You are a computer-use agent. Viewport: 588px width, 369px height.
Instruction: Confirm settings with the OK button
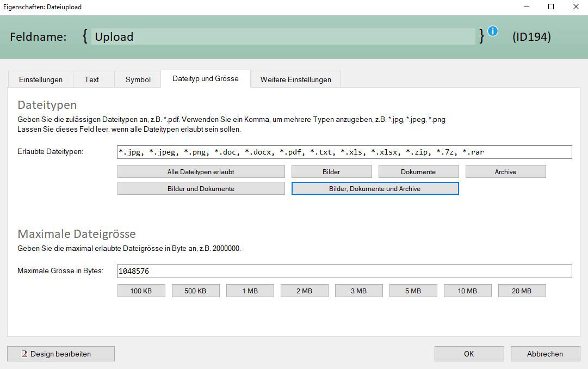pyautogui.click(x=468, y=354)
